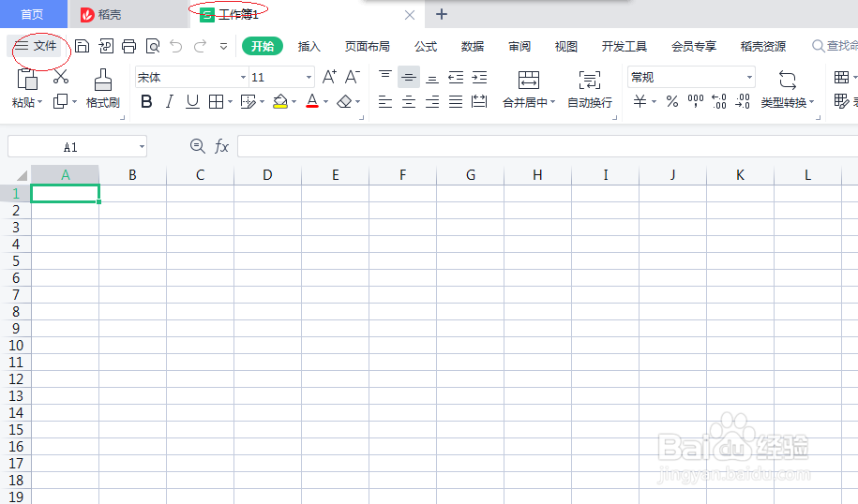Toggle Bold formatting
858x504 pixels.
pyautogui.click(x=146, y=102)
